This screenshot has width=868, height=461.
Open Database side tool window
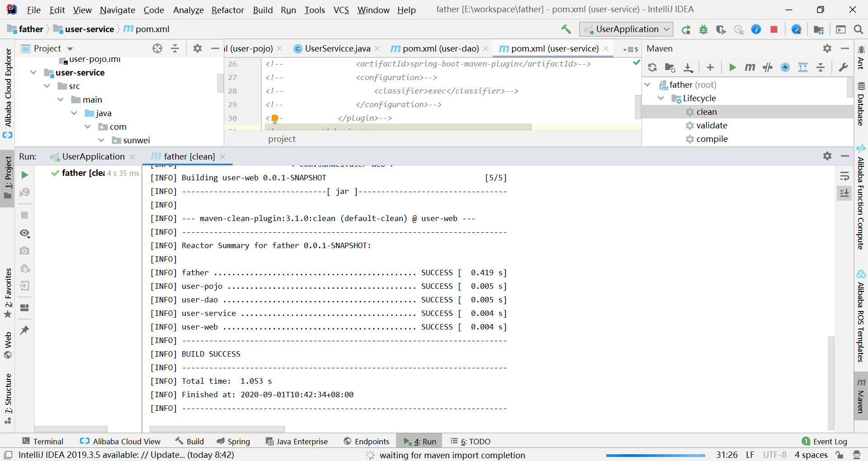click(x=861, y=104)
